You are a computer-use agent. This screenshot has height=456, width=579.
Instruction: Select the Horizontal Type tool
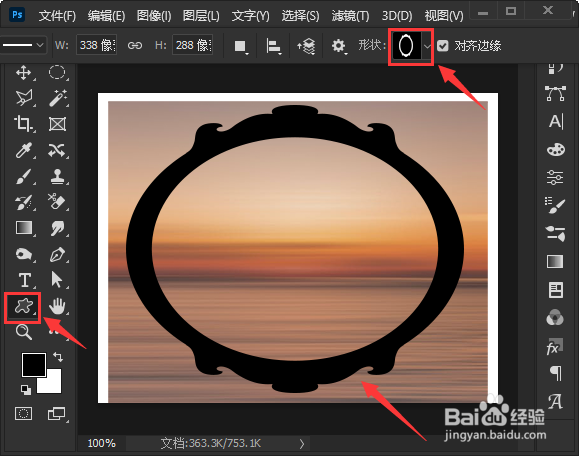pos(24,280)
